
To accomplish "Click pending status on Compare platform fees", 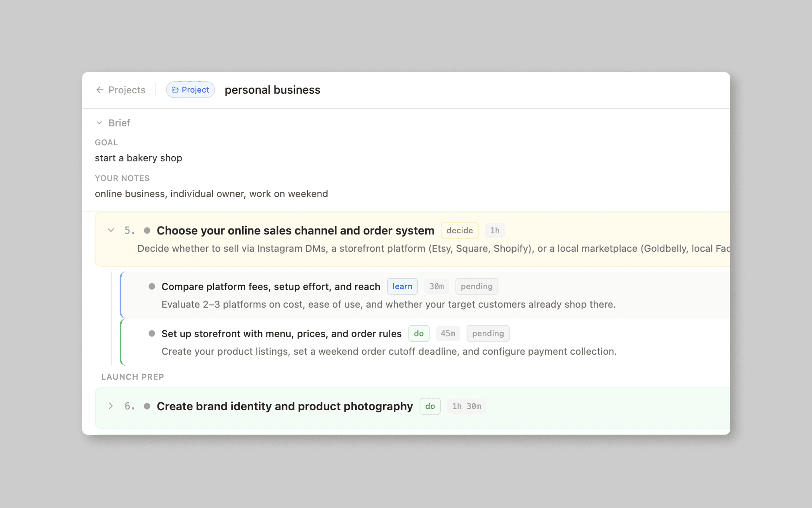I will pos(476,286).
